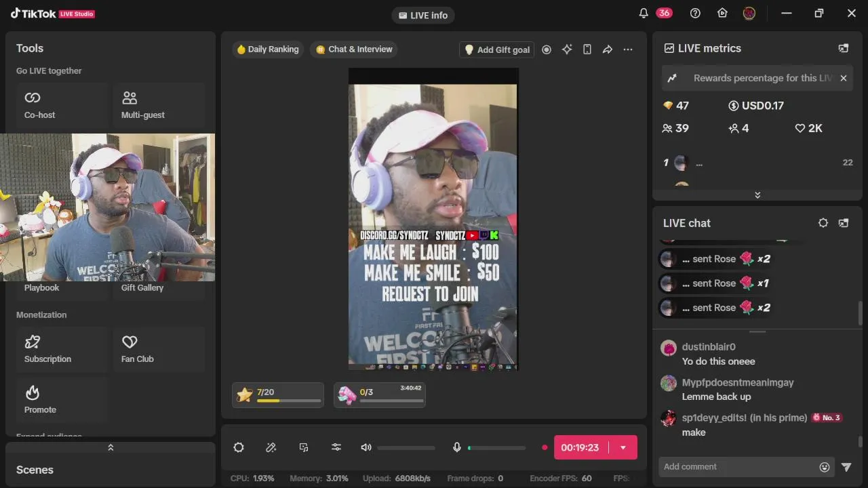Adjust the microphone level slider
This screenshot has height=488, width=868.
click(x=497, y=447)
